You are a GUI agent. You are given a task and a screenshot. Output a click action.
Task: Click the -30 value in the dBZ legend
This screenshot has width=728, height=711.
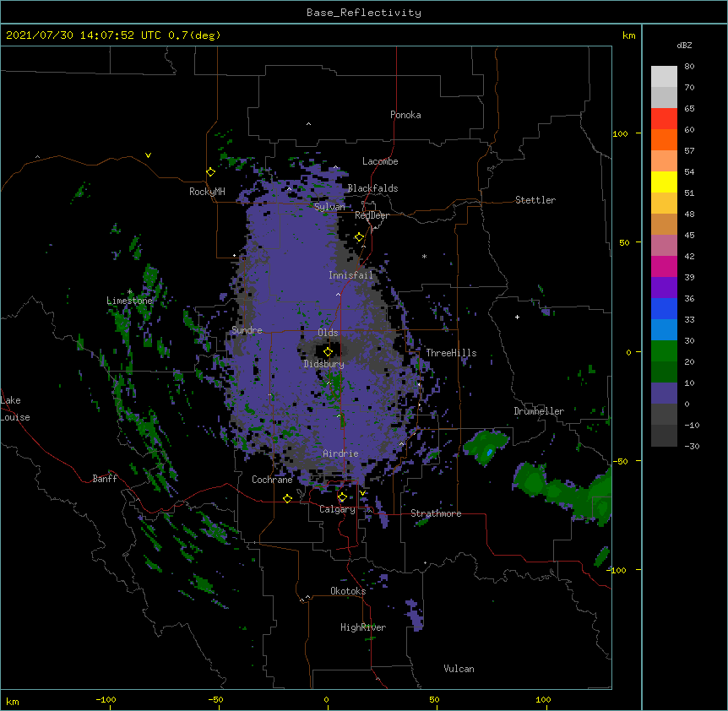(692, 447)
